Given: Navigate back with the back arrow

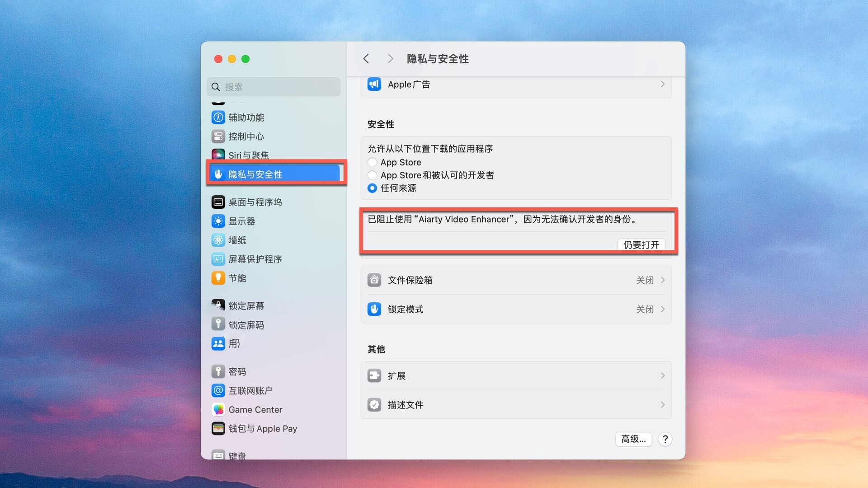Looking at the screenshot, I should click(366, 59).
